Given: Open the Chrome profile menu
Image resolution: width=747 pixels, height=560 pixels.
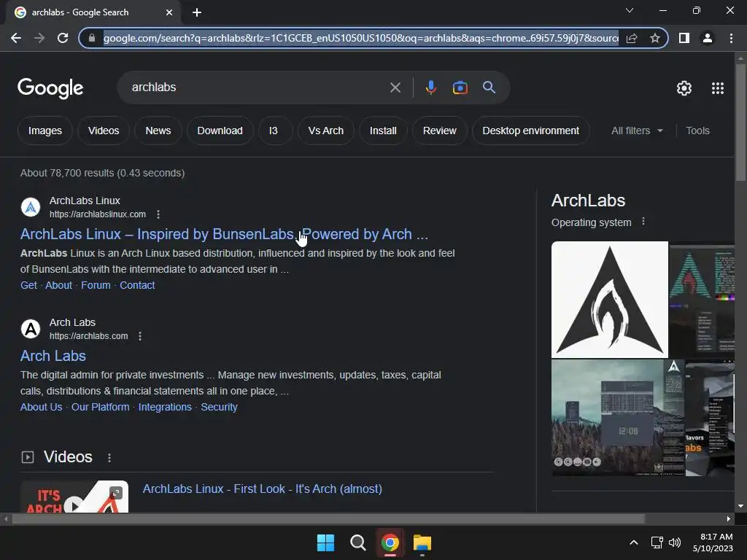Looking at the screenshot, I should pyautogui.click(x=708, y=38).
